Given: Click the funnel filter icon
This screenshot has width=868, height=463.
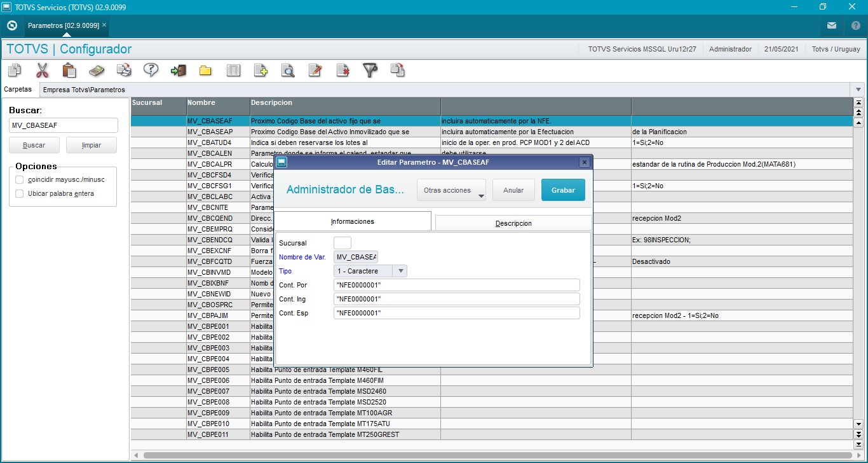Looking at the screenshot, I should click(x=370, y=70).
